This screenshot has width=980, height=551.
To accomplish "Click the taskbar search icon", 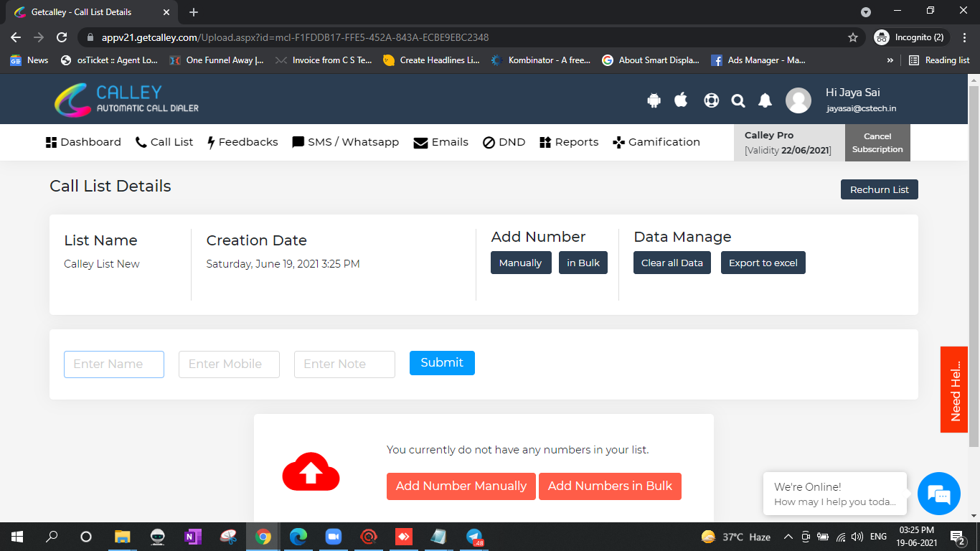I will 52,537.
